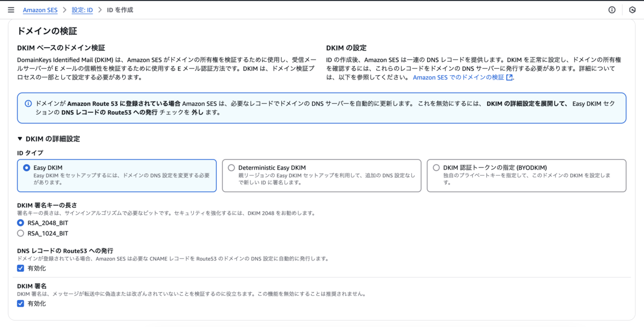Select Easy DKIM identity type
This screenshot has width=644, height=327.
117,175
